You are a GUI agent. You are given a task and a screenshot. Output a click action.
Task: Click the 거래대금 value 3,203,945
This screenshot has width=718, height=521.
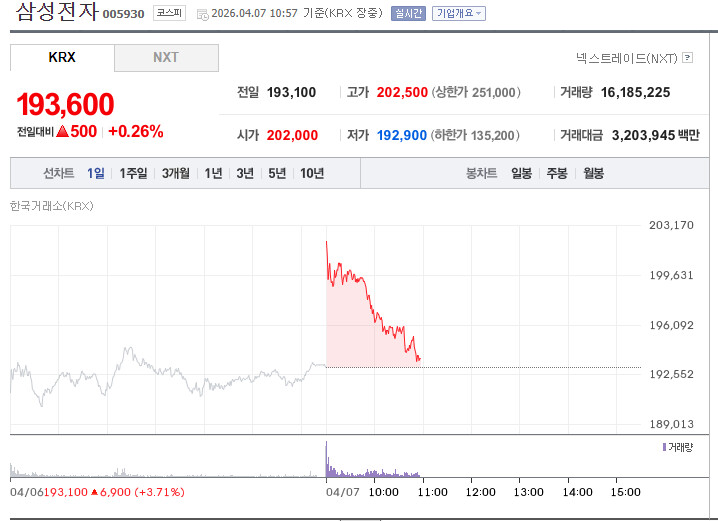(x=643, y=136)
